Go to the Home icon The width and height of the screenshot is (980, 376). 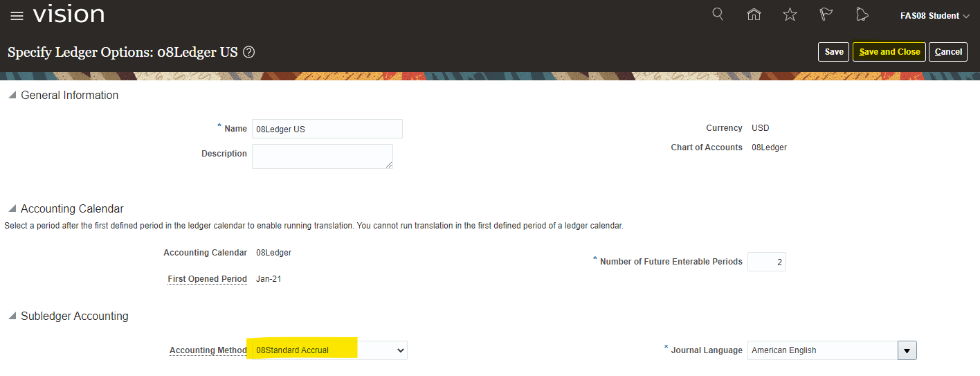coord(754,15)
